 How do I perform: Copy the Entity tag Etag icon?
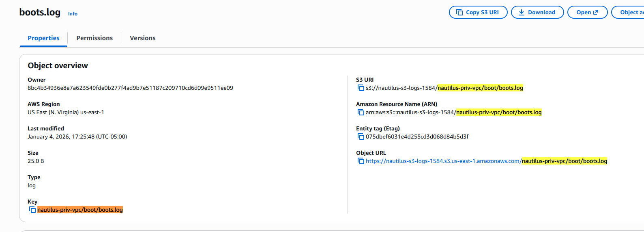[x=361, y=137]
